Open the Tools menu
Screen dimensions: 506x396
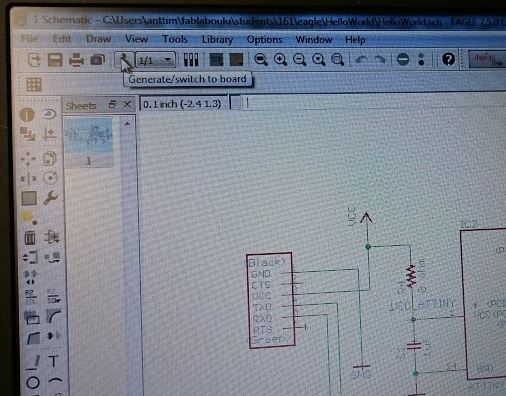[x=175, y=39]
